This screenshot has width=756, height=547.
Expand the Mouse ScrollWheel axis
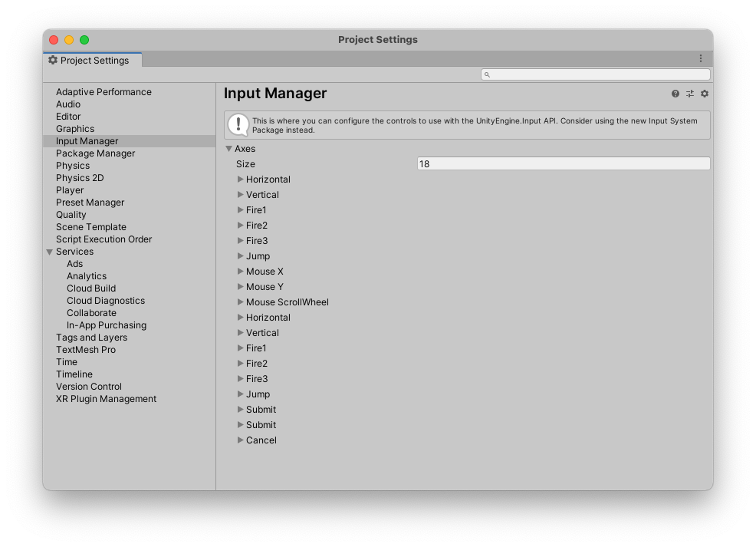240,302
